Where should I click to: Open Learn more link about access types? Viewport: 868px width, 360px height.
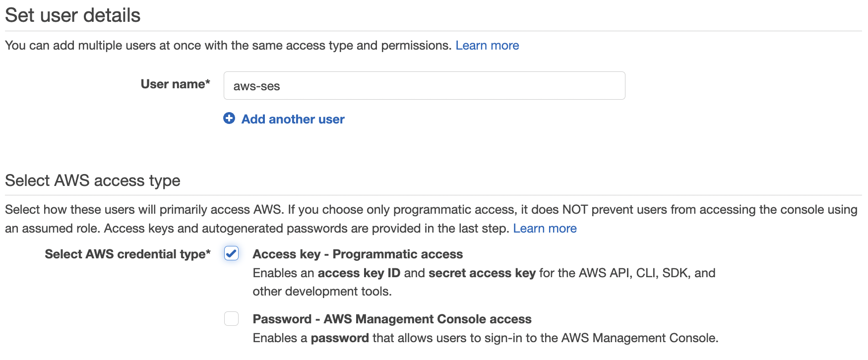pos(545,229)
